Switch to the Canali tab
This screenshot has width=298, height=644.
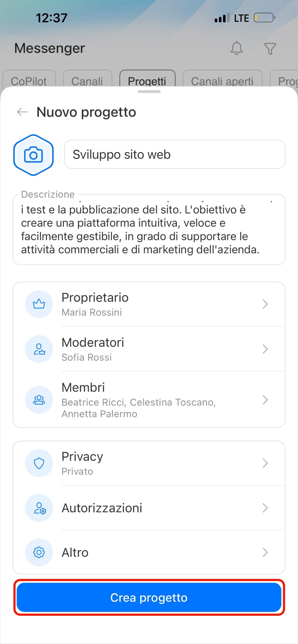(x=87, y=81)
